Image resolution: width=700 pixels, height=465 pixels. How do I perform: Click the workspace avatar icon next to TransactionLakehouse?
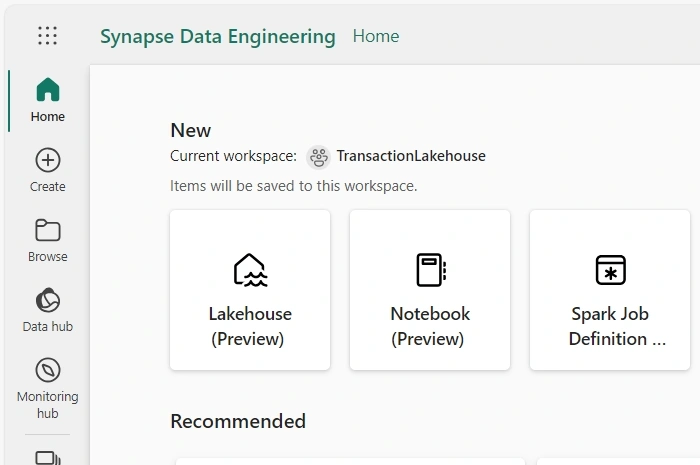coord(318,157)
